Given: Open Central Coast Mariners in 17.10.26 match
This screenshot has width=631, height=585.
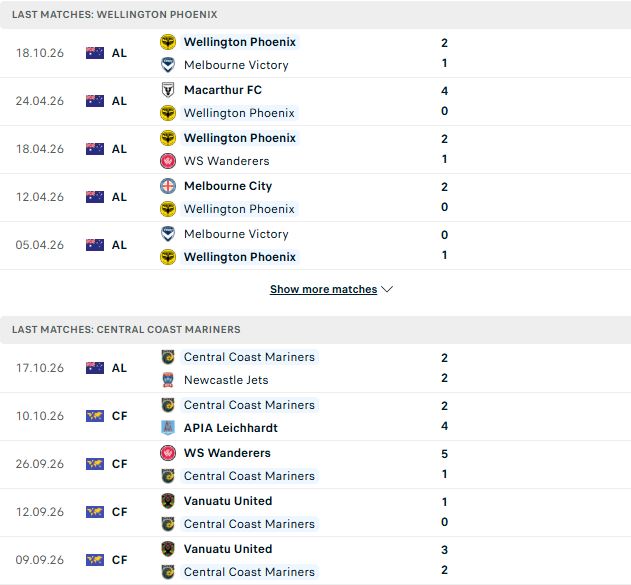Looking at the screenshot, I should click(x=249, y=357).
